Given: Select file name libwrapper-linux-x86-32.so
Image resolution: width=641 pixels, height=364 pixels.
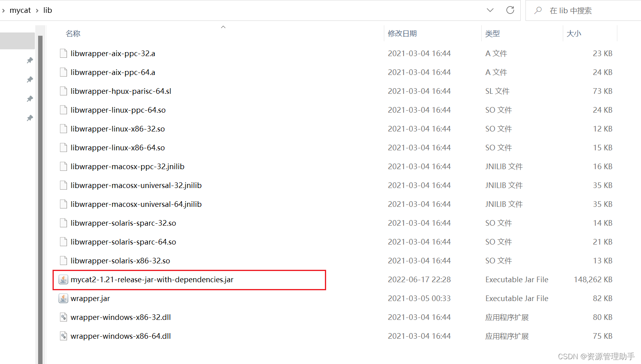Looking at the screenshot, I should tap(118, 129).
